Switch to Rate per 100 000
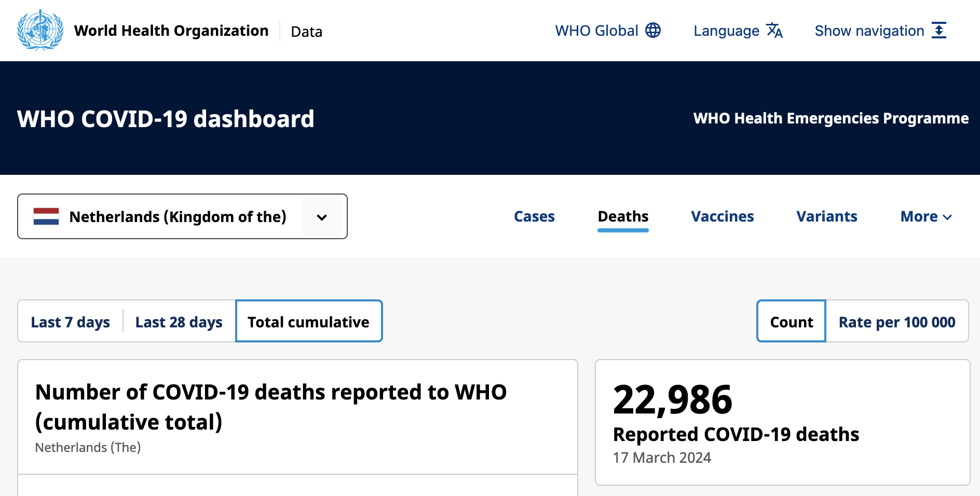Image resolution: width=980 pixels, height=496 pixels. click(x=897, y=322)
